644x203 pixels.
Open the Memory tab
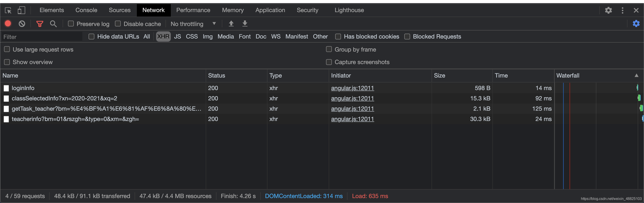click(233, 10)
